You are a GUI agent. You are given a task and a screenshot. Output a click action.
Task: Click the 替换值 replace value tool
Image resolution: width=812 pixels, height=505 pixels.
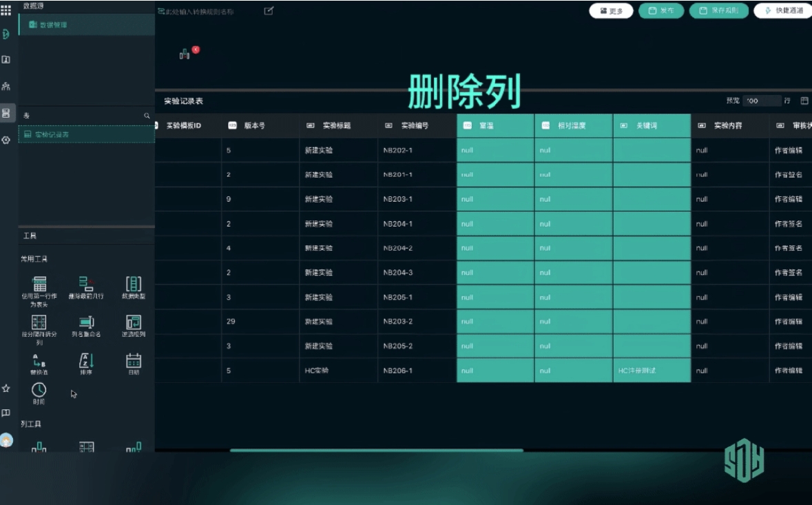tap(39, 362)
